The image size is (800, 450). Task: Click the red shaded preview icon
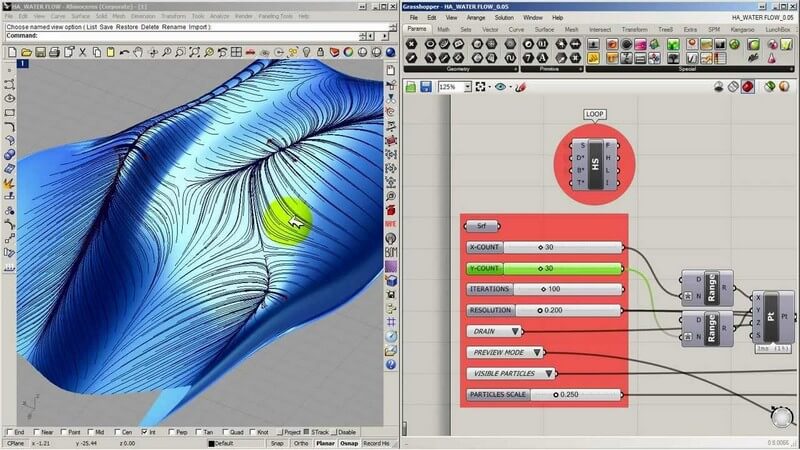[x=746, y=87]
